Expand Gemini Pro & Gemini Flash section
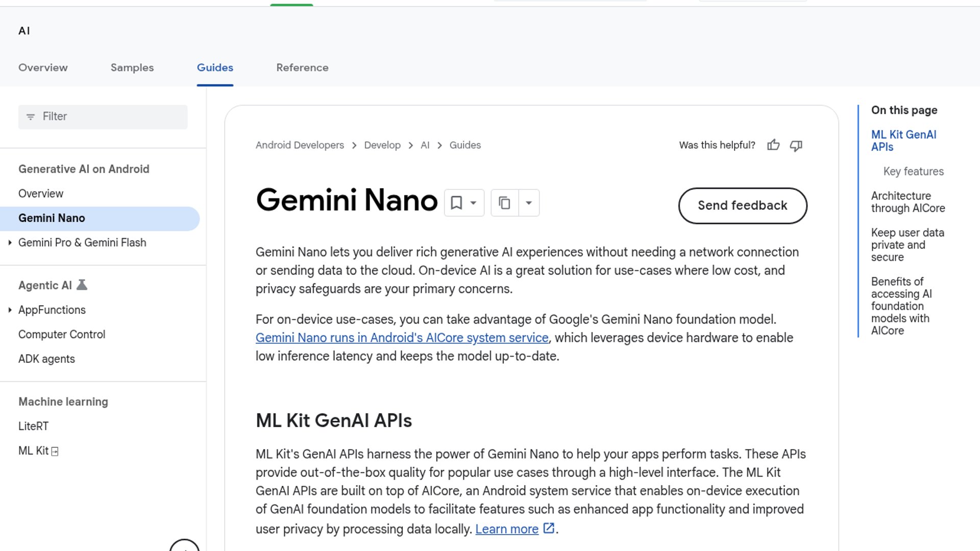This screenshot has width=980, height=551. (x=10, y=243)
